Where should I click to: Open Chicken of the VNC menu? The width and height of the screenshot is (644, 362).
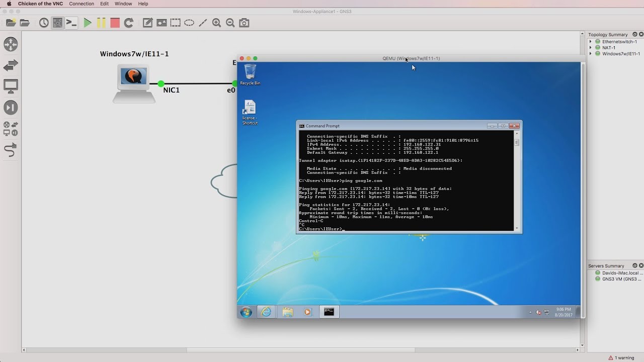click(40, 4)
